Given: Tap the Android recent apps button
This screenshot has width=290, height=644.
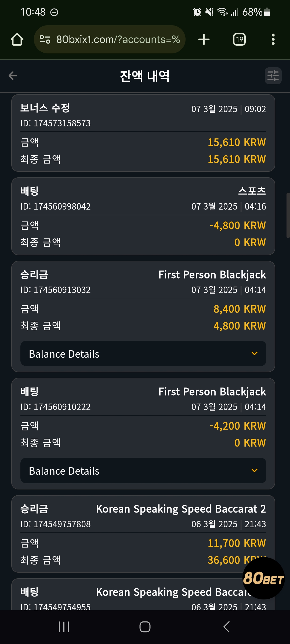Looking at the screenshot, I should pos(64,627).
